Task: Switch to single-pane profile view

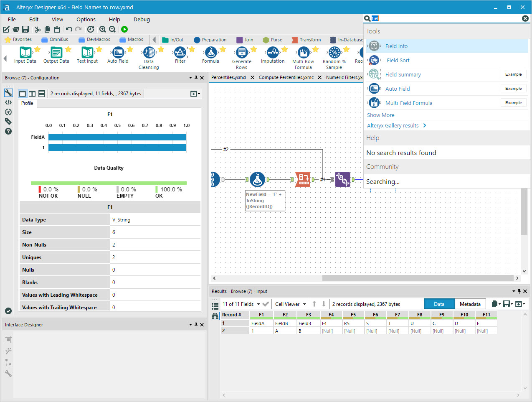Action: point(23,94)
